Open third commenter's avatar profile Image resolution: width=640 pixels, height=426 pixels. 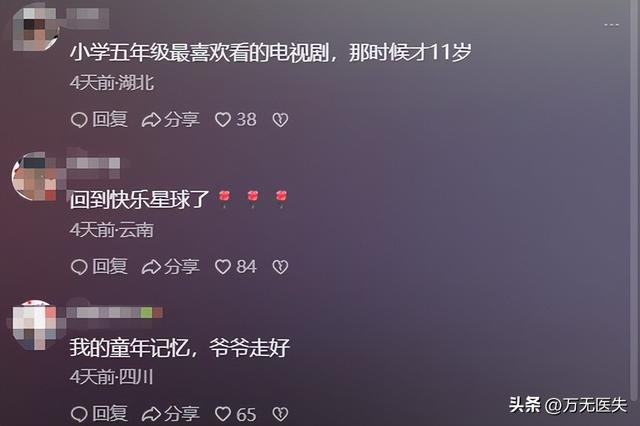coord(33,325)
